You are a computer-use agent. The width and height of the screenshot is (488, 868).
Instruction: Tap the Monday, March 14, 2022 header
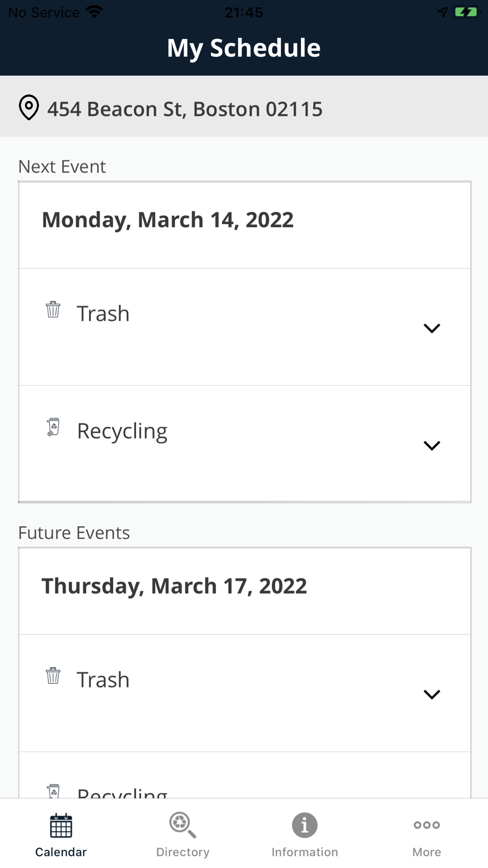168,220
